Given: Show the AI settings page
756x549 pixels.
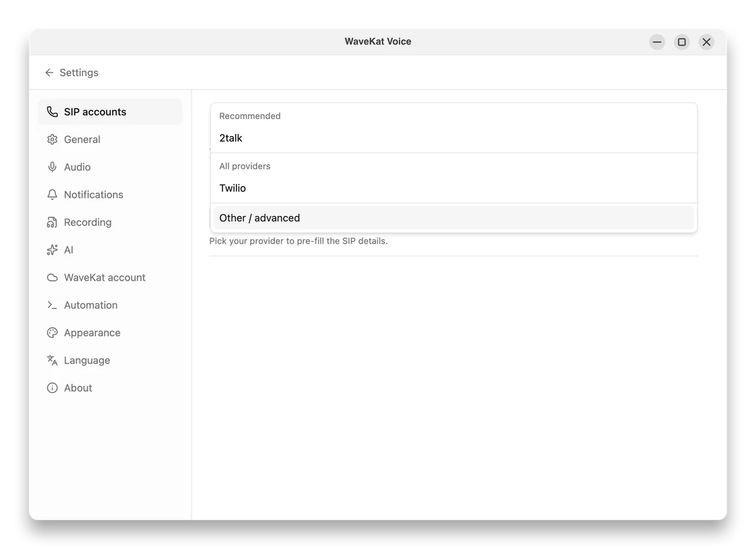Looking at the screenshot, I should (x=110, y=250).
